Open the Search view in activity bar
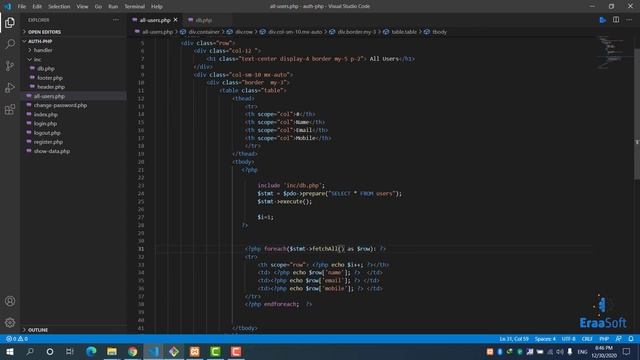Viewport: 640px width, 360px height. 10,44
